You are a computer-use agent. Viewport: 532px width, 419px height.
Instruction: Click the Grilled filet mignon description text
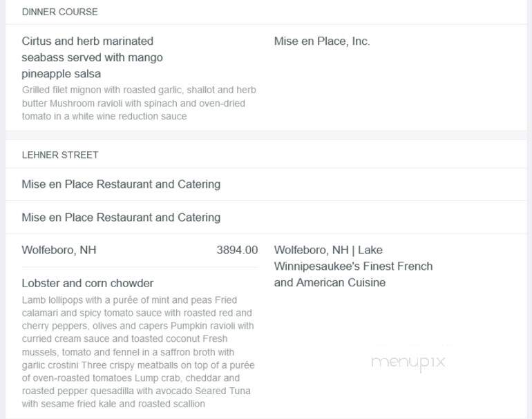pos(139,103)
